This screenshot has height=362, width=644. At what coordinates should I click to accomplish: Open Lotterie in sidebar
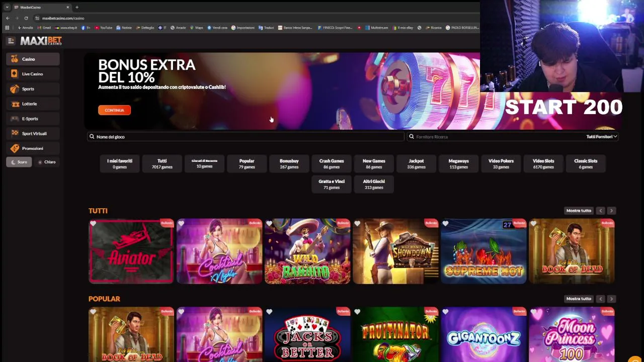[33, 104]
